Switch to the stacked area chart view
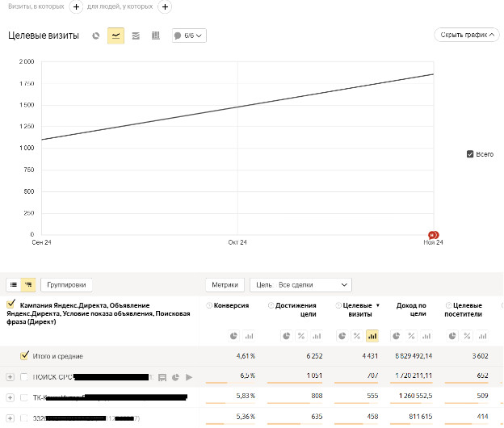Viewport: 504px width, 428px height. click(136, 36)
